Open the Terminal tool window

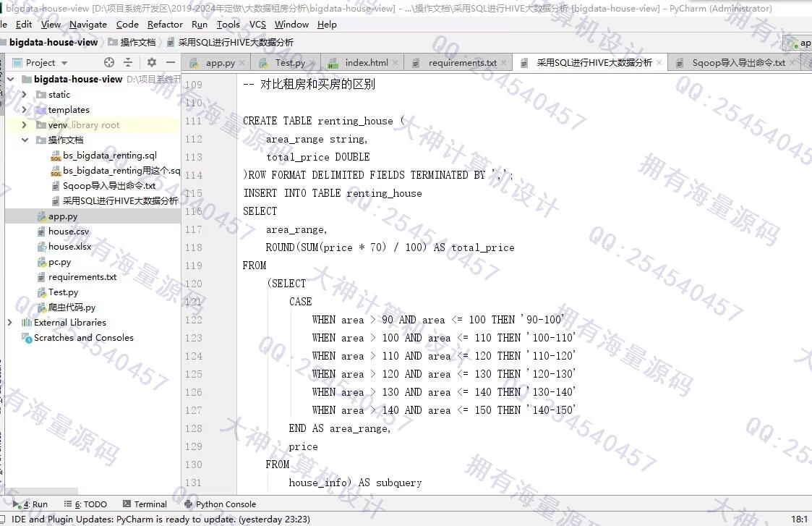[x=145, y=504]
